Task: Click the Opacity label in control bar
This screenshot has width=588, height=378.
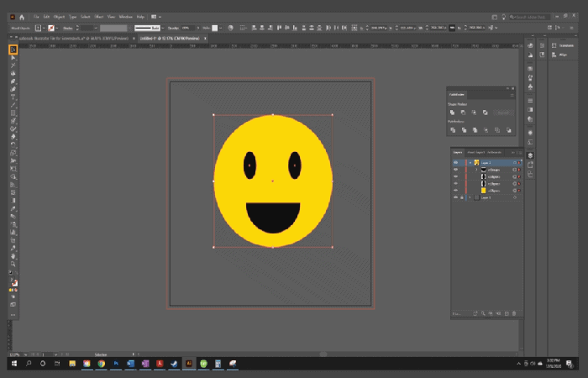Action: [x=173, y=28]
